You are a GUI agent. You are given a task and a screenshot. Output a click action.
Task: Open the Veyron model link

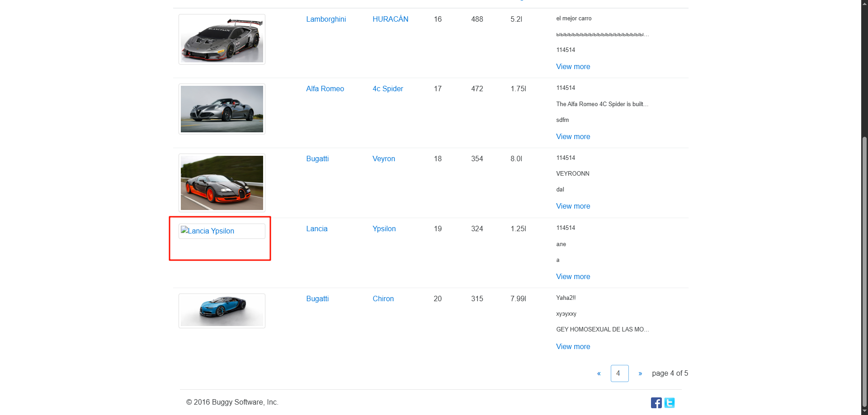[383, 159]
